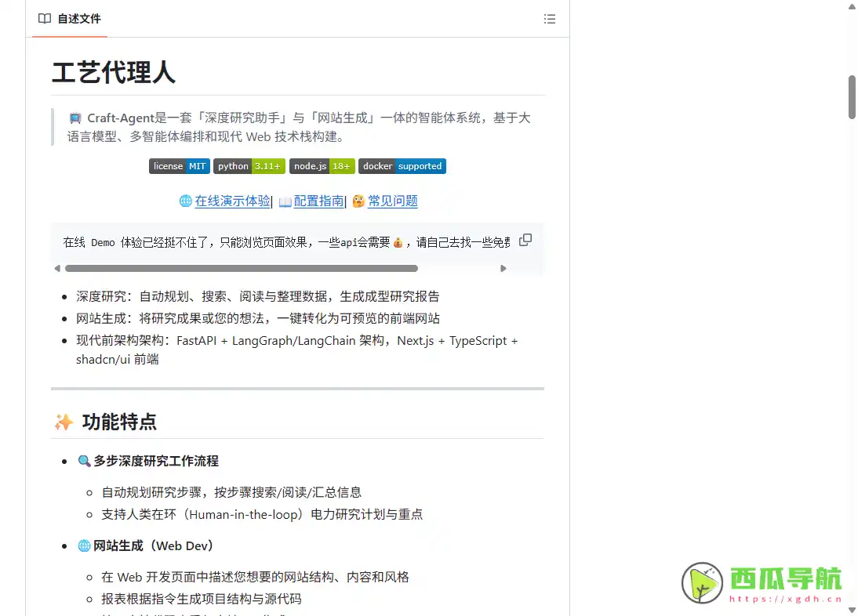Click the license MIT badge
The image size is (858, 616).
(179, 165)
